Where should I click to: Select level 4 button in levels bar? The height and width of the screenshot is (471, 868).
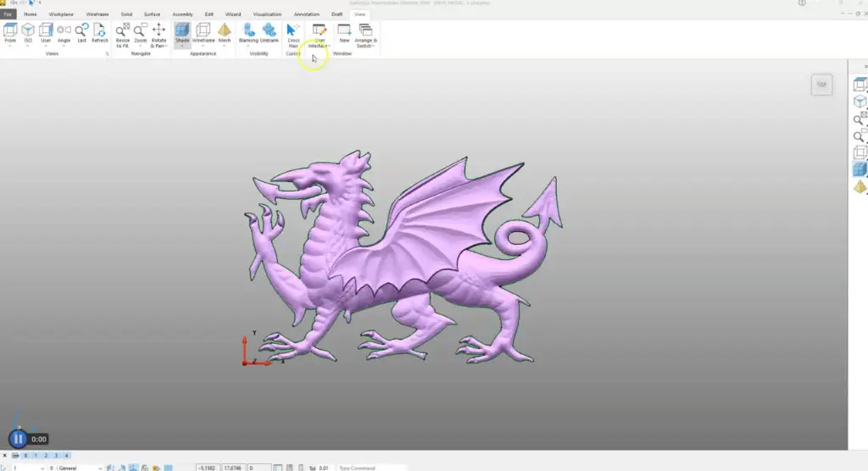66,456
